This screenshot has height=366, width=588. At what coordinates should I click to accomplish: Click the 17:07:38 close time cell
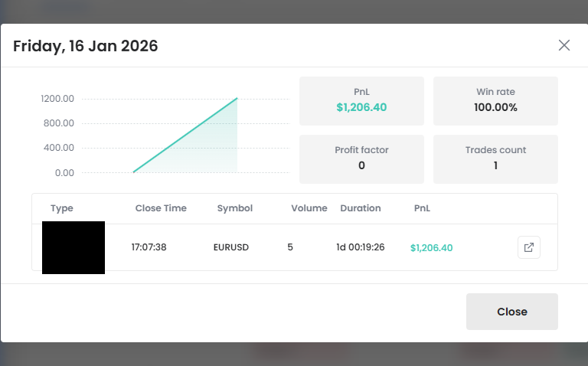[149, 247]
